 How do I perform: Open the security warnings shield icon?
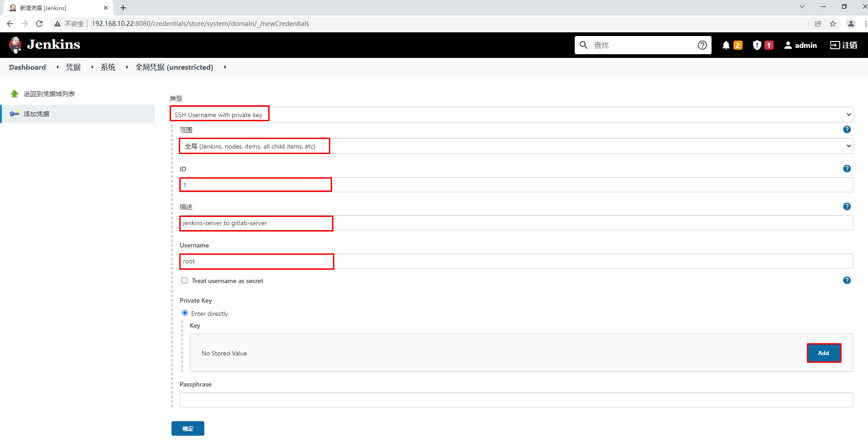tap(757, 45)
